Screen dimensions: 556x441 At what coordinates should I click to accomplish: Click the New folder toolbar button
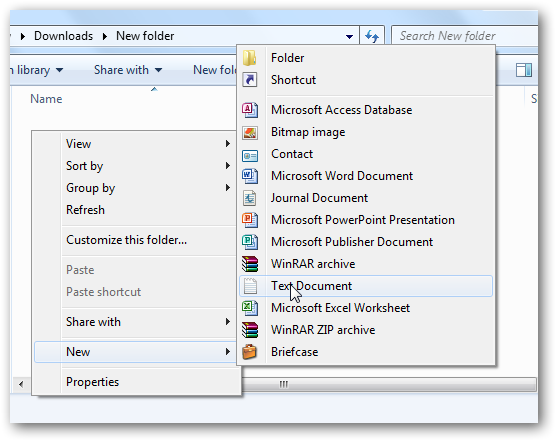point(215,70)
